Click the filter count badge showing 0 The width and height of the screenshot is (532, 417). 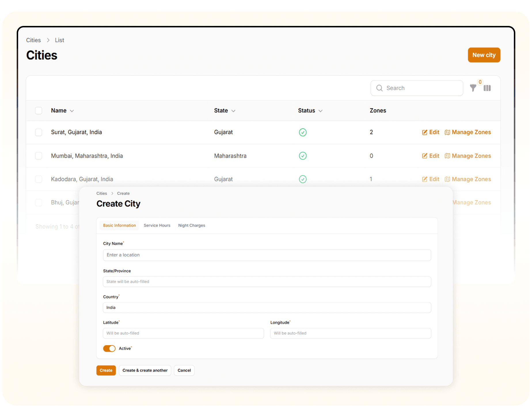tap(480, 82)
